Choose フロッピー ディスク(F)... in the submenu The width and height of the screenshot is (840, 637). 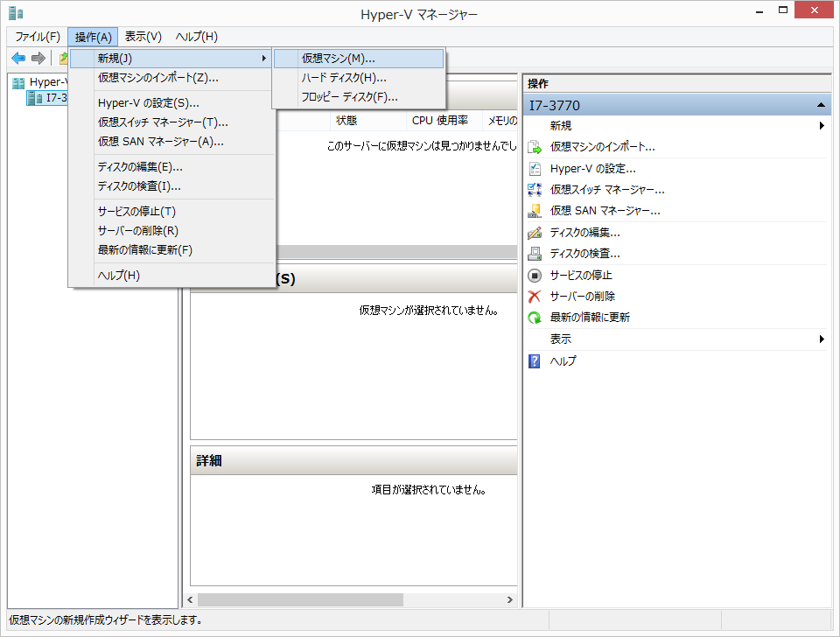point(359,97)
